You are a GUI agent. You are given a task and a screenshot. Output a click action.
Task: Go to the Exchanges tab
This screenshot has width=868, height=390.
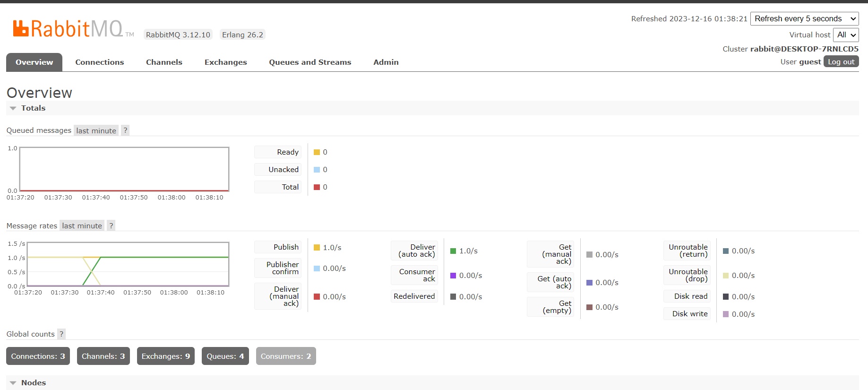[225, 62]
